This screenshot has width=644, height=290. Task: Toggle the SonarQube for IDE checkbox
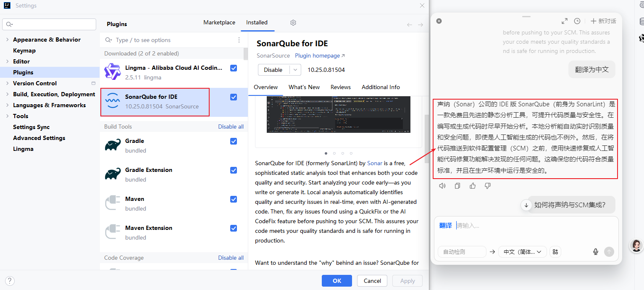(x=234, y=97)
